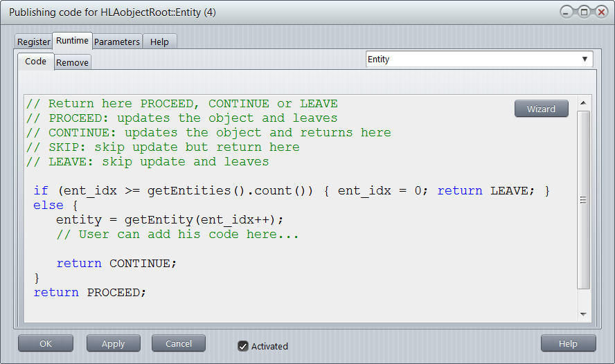The height and width of the screenshot is (364, 615).
Task: Click the vertical scrollbar thumb grip
Action: pyautogui.click(x=584, y=200)
